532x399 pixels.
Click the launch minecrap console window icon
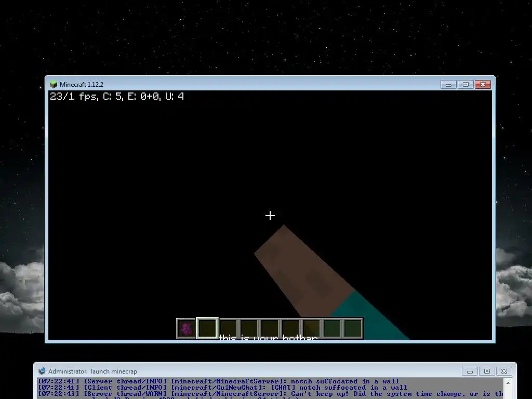coord(42,371)
